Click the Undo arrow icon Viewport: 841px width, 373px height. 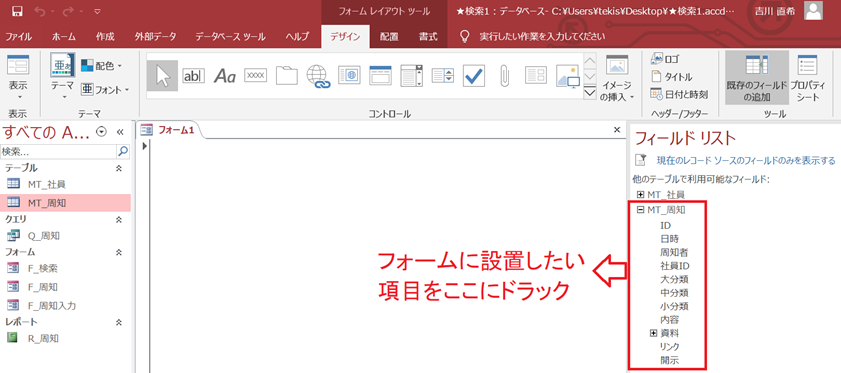click(x=40, y=11)
